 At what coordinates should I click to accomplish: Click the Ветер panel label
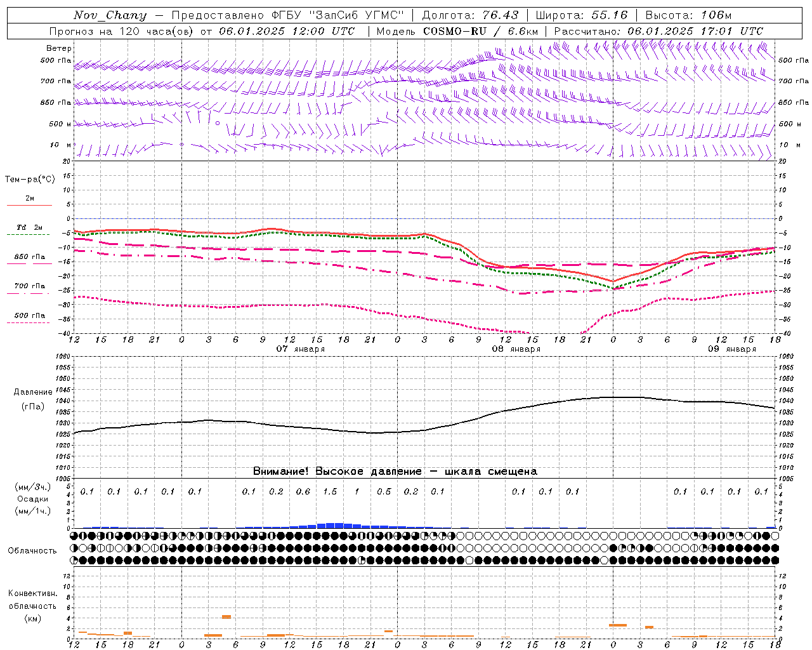59,48
